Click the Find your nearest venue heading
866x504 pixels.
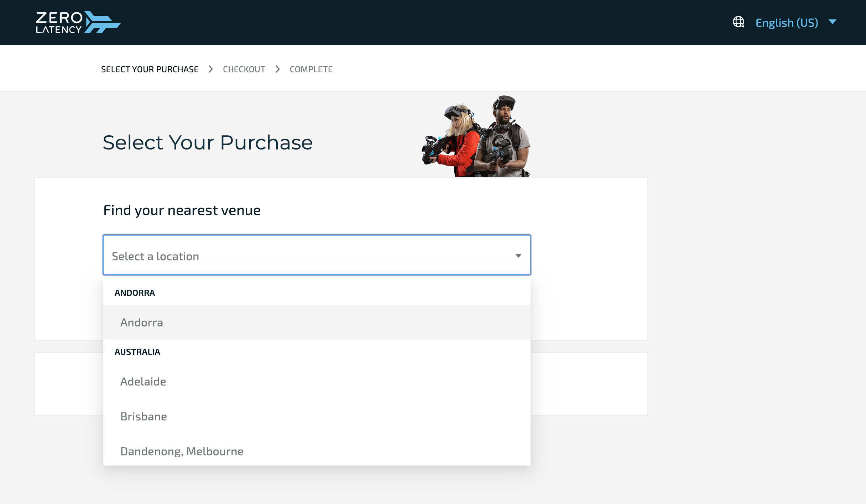pyautogui.click(x=182, y=210)
